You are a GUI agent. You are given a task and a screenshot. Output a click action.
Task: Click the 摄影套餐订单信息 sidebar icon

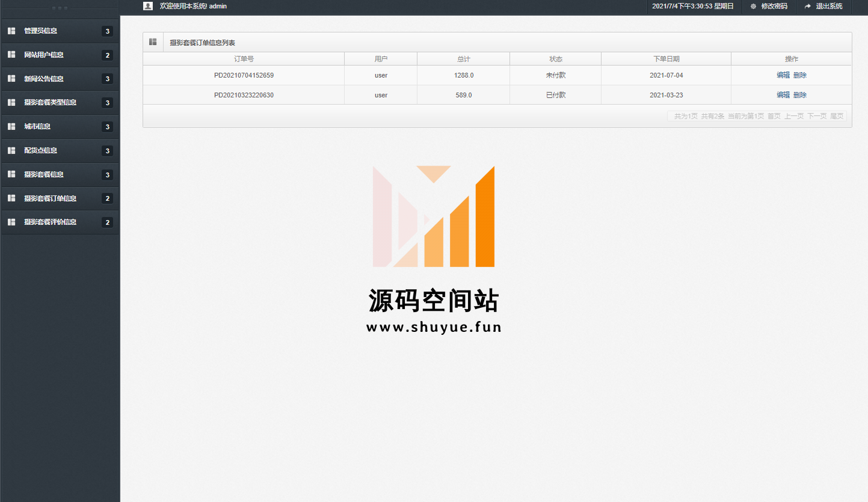(x=11, y=198)
